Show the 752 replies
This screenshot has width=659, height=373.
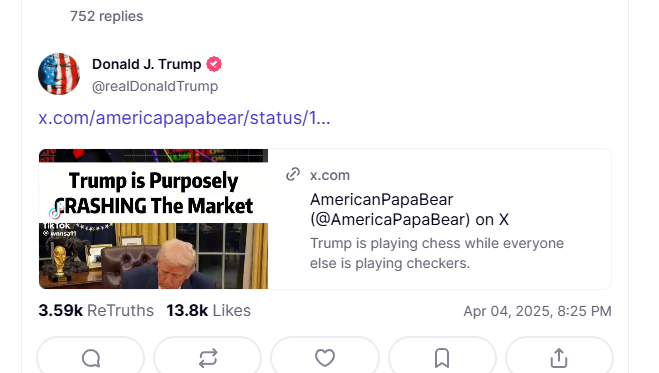[106, 16]
